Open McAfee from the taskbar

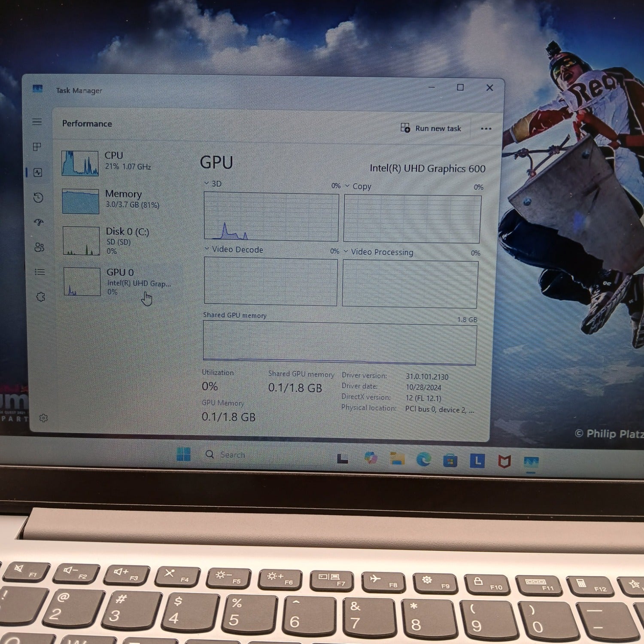pyautogui.click(x=504, y=462)
